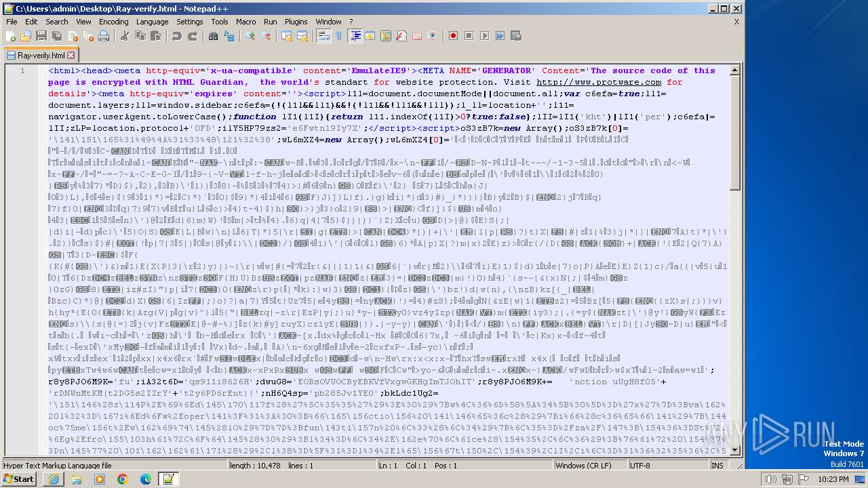
Task: Toggle file Monitoring eye icon
Action: point(432,36)
